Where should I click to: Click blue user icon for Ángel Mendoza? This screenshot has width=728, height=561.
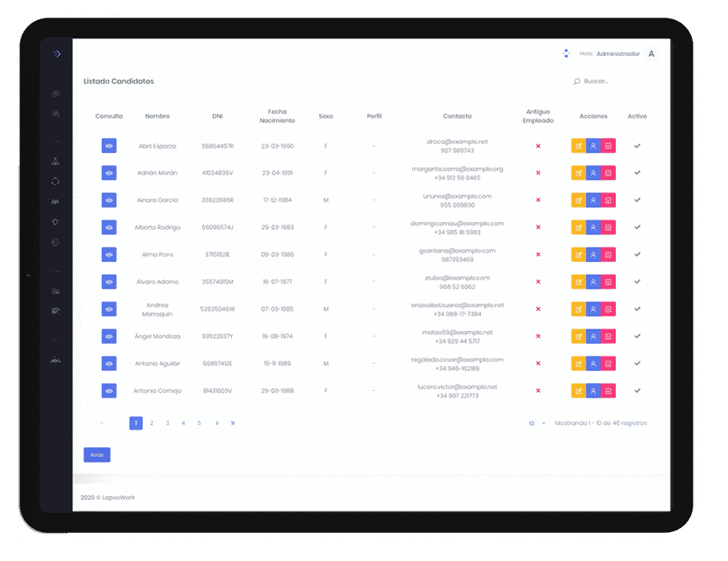pos(593,337)
